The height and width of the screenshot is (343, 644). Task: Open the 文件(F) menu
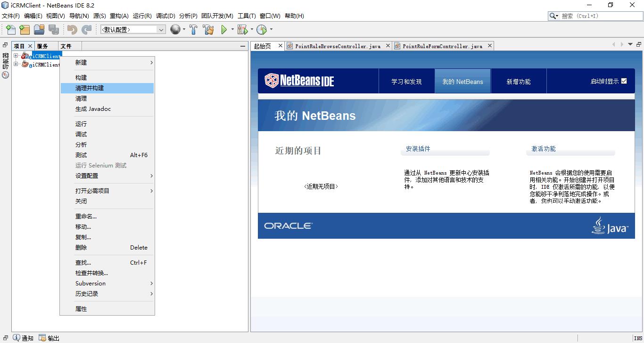coord(11,16)
